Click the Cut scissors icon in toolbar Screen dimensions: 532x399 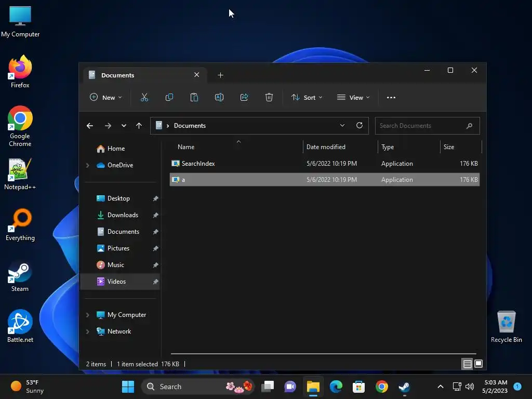tap(144, 97)
